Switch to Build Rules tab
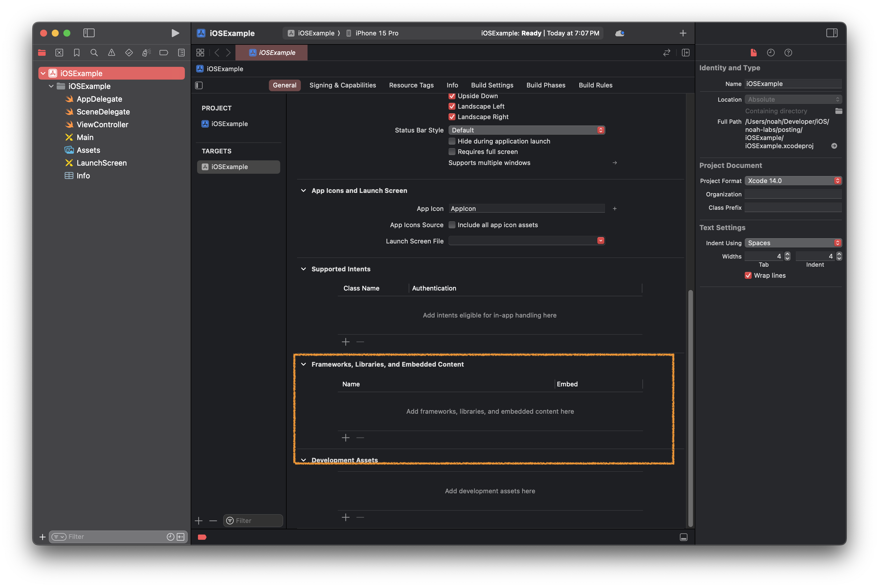 click(595, 85)
